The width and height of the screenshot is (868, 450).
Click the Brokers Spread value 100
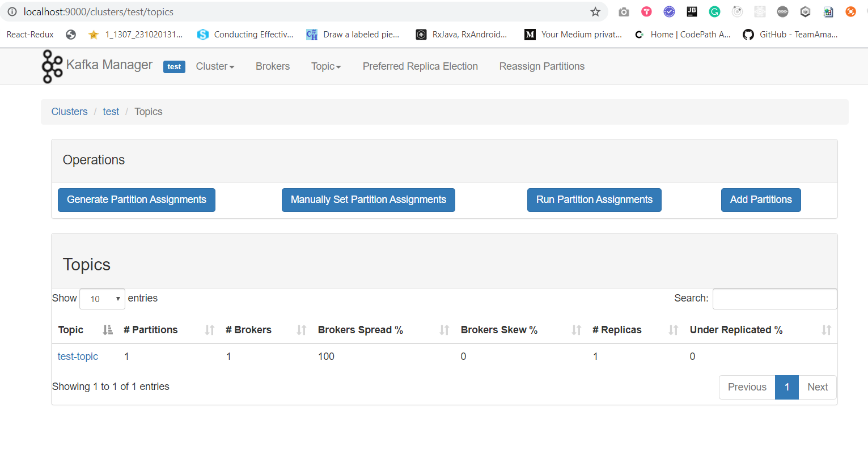tap(326, 356)
